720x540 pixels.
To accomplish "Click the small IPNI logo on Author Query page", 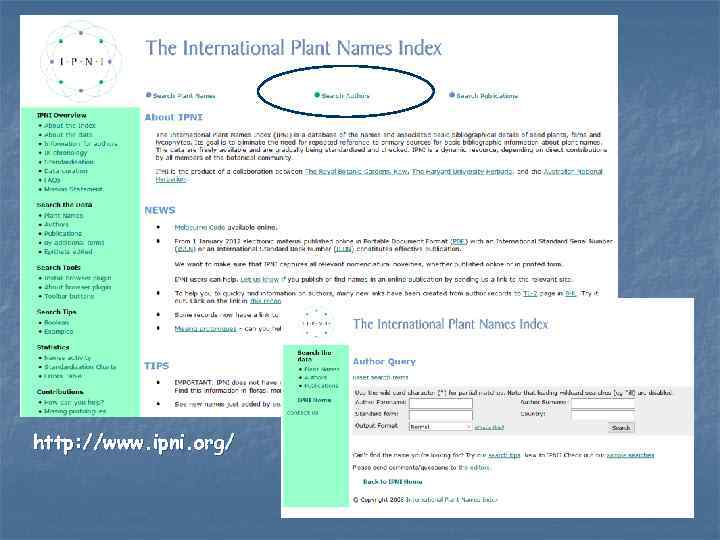I will tap(316, 323).
